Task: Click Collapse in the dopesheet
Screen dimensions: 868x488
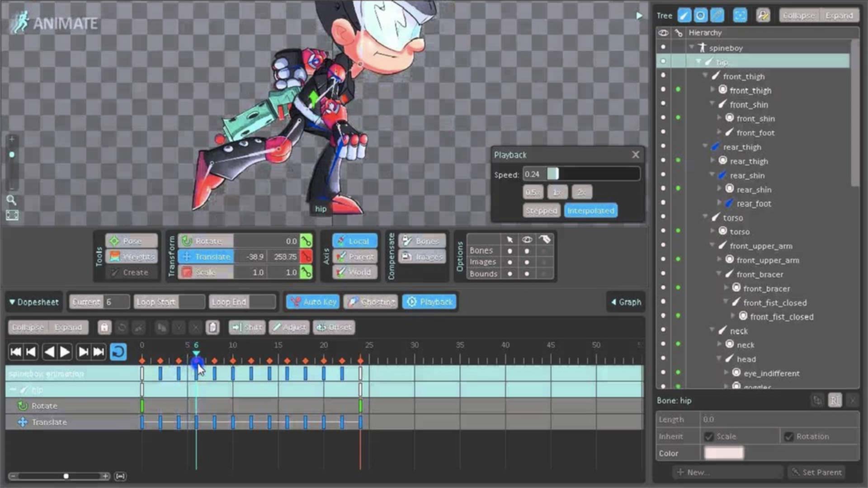Action: coord(28,327)
